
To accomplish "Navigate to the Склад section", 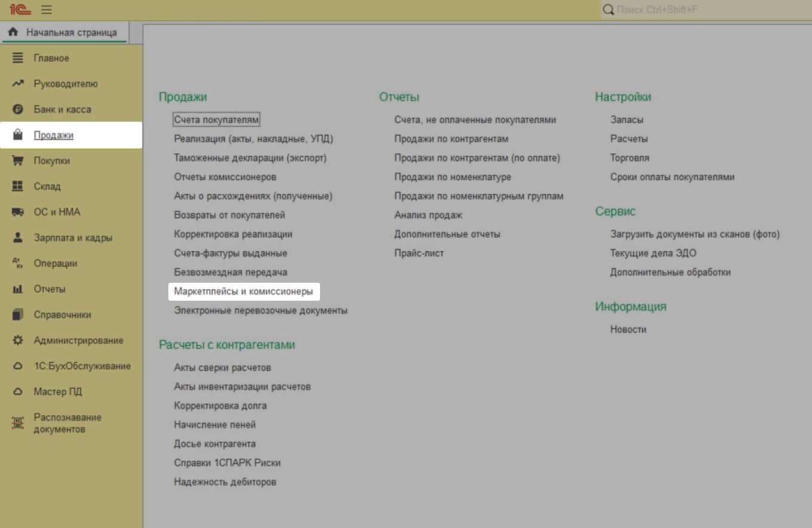I will pyautogui.click(x=47, y=186).
